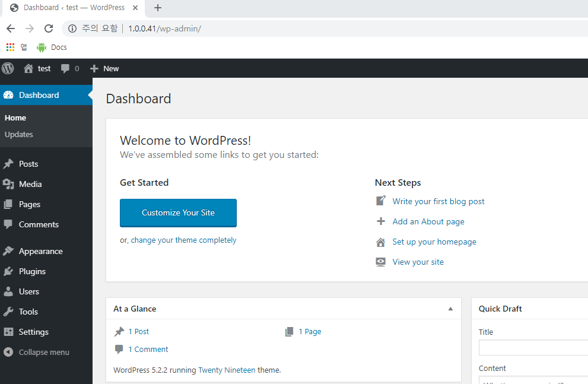Open Updates under Dashboard
Screen dimensions: 588x384
[x=19, y=134]
